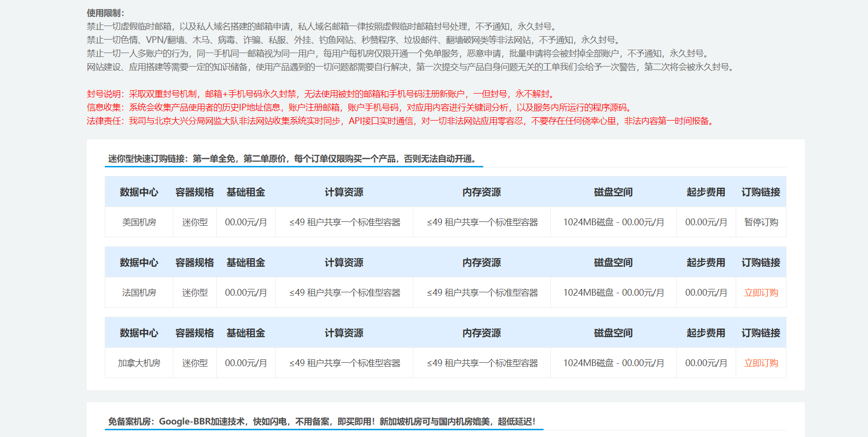This screenshot has height=437, width=868.
Task: Click the red 法律责任 notice line
Action: pos(401,121)
